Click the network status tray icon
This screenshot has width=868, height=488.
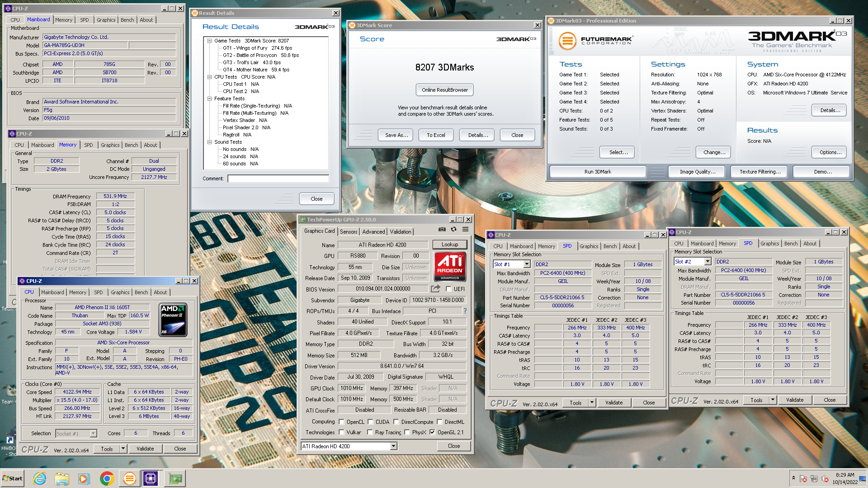tap(814, 479)
